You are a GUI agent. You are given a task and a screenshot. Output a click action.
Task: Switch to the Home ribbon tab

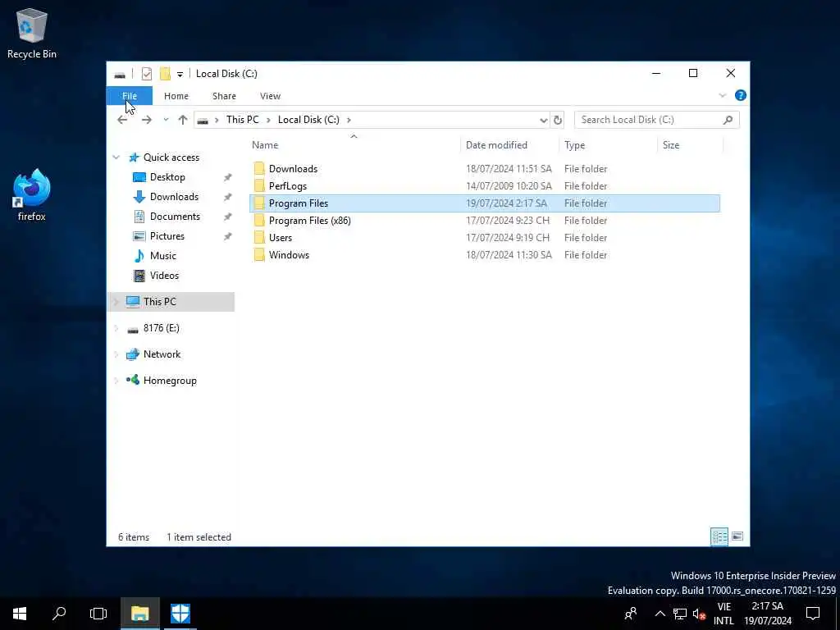[x=176, y=96]
